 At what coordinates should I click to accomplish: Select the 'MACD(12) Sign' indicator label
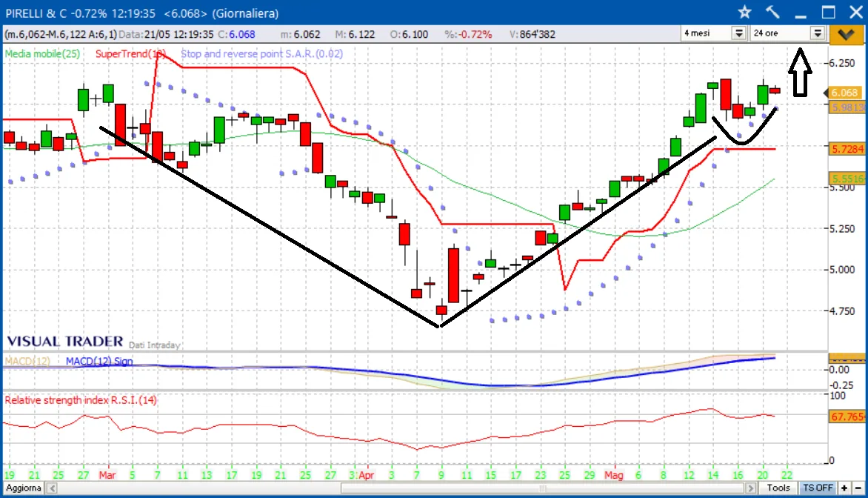[100, 361]
